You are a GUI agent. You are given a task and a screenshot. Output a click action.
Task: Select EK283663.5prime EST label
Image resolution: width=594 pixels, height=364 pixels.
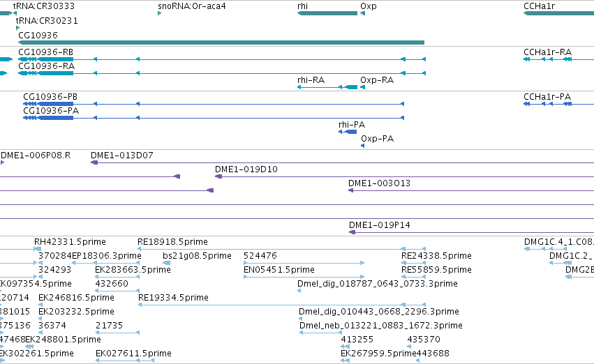[x=133, y=269]
